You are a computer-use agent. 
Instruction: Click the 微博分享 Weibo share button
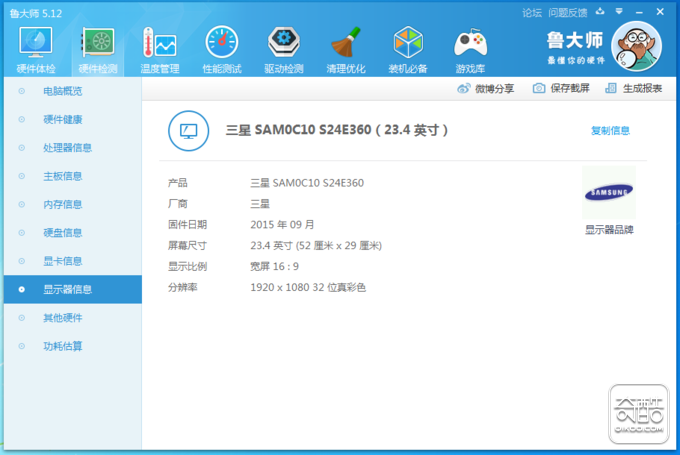[x=486, y=88]
